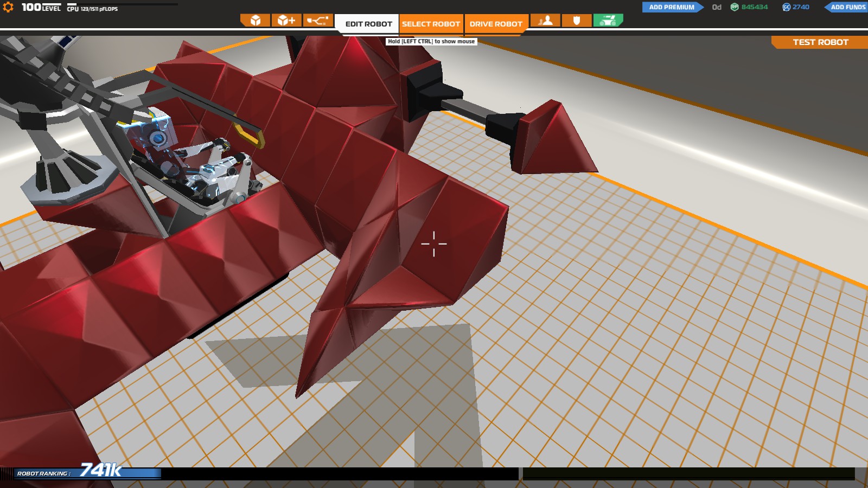Click the green RP currency icon

click(735, 7)
